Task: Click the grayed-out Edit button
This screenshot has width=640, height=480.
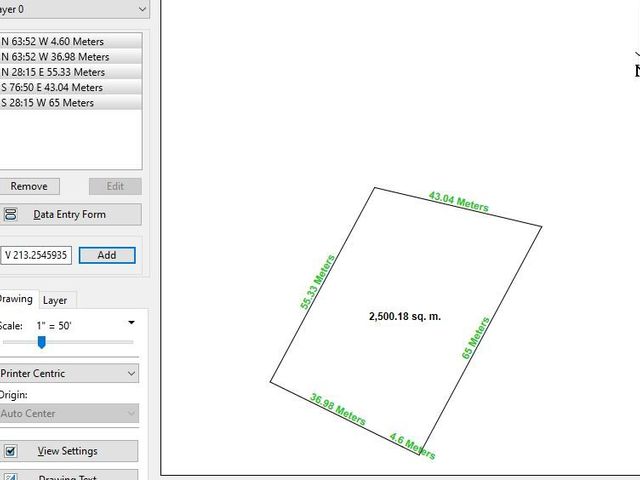Action: pyautogui.click(x=116, y=186)
